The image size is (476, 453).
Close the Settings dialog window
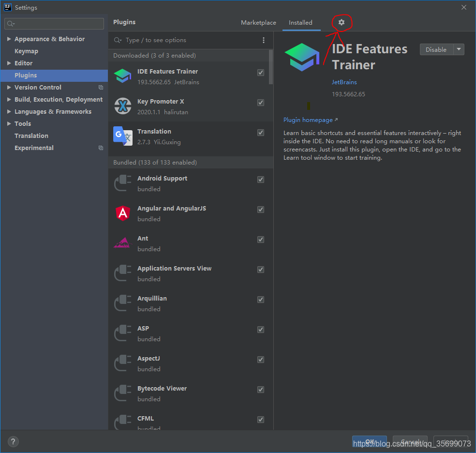(x=464, y=7)
